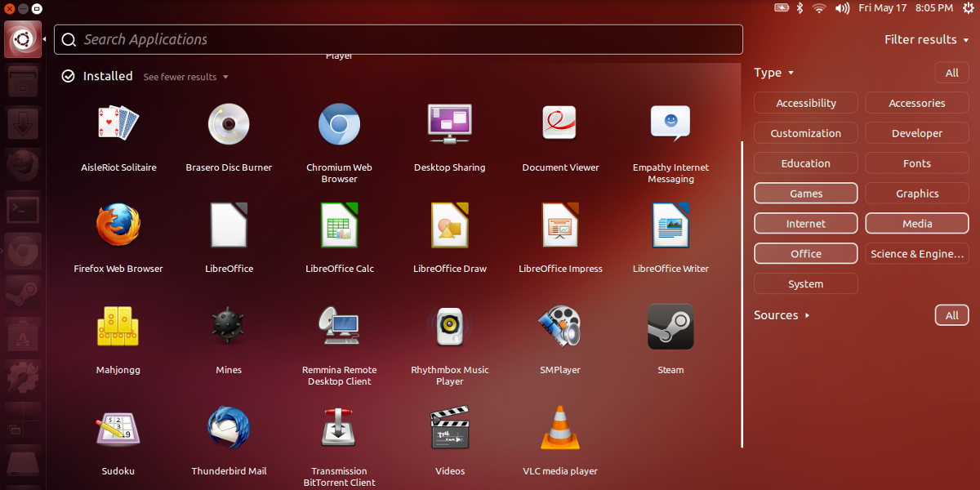The height and width of the screenshot is (490, 980).
Task: Toggle the Customization type filter
Action: click(x=806, y=133)
